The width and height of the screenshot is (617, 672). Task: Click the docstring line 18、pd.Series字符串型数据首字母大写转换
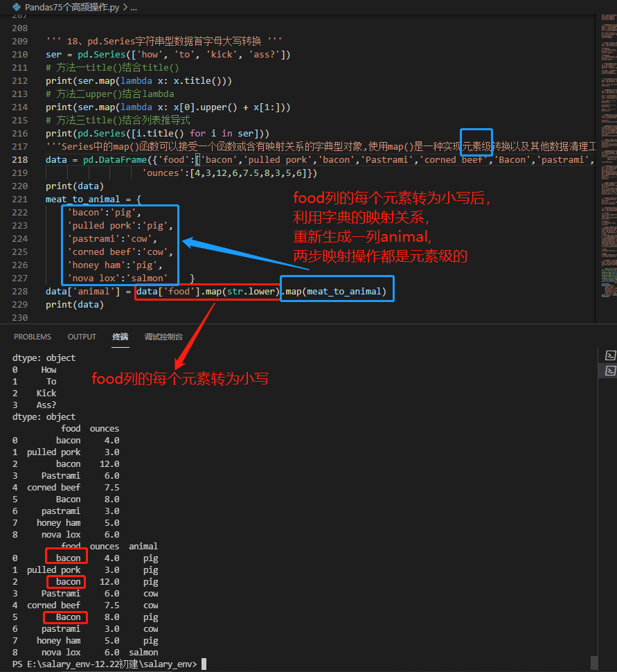point(164,41)
